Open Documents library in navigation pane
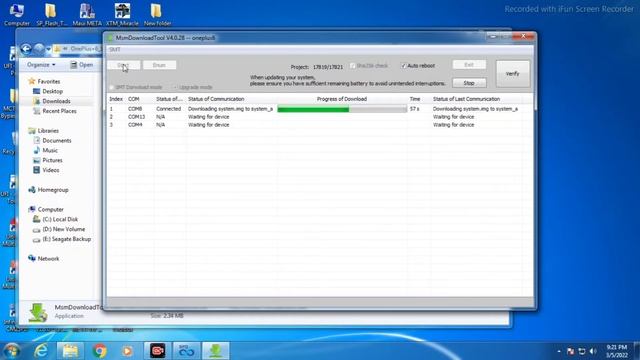Image resolution: width=640 pixels, height=360 pixels. pyautogui.click(x=56, y=140)
